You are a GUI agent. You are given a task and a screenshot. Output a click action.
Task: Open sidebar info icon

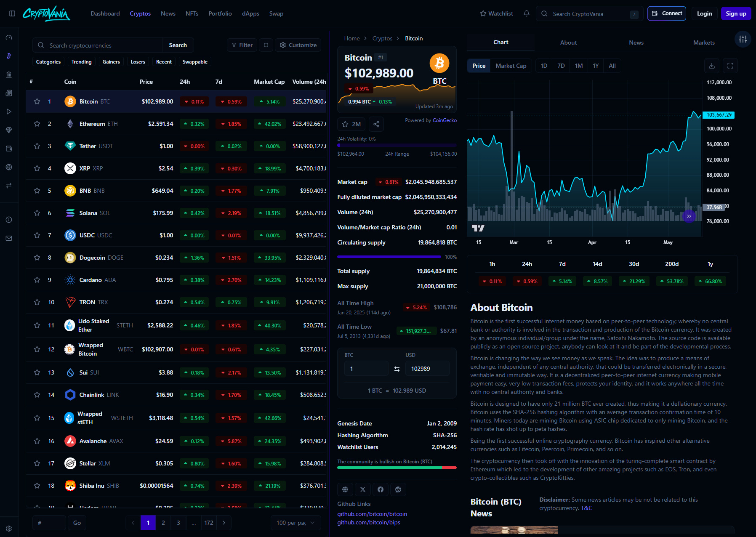pyautogui.click(x=9, y=220)
